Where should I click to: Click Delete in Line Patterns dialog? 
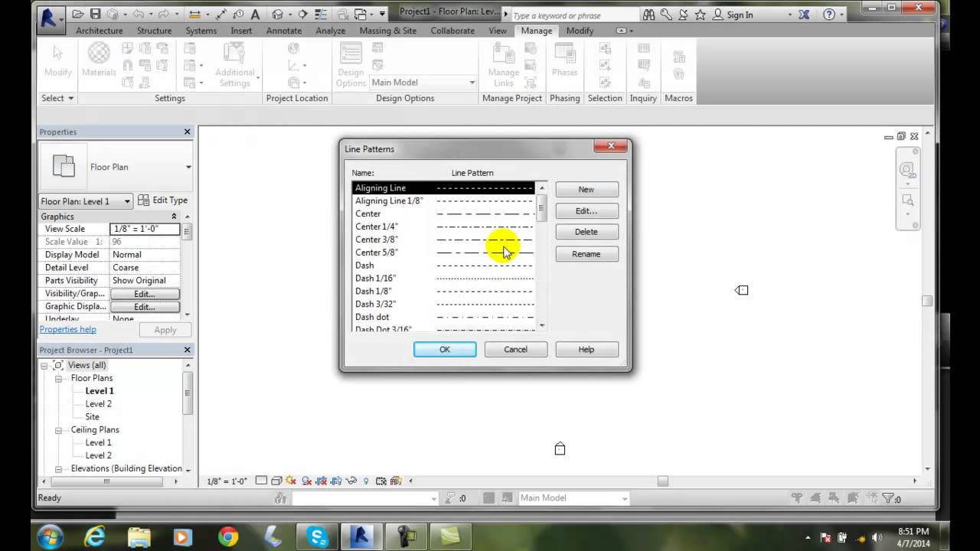pos(586,232)
